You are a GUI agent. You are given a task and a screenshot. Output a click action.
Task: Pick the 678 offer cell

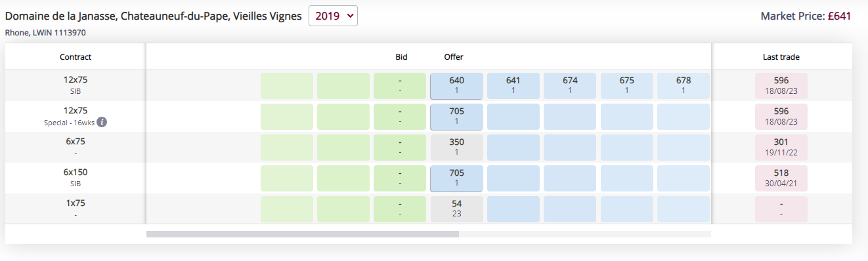tap(684, 86)
